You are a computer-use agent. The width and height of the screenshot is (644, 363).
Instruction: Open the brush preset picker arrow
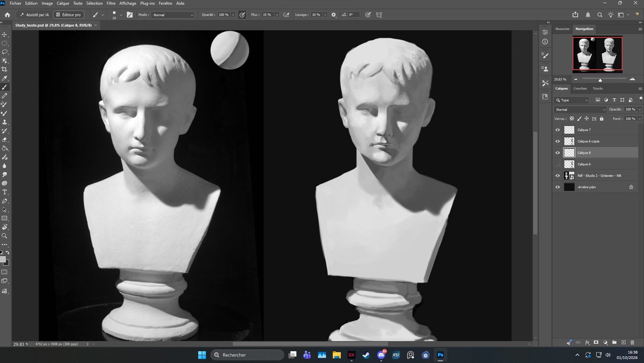(x=121, y=15)
